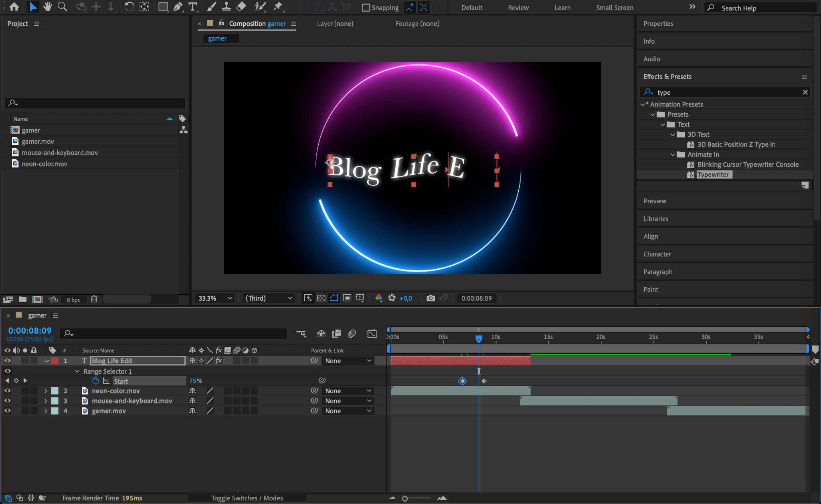Hide the neon-color.mov layer
This screenshot has width=821, height=504.
7,391
